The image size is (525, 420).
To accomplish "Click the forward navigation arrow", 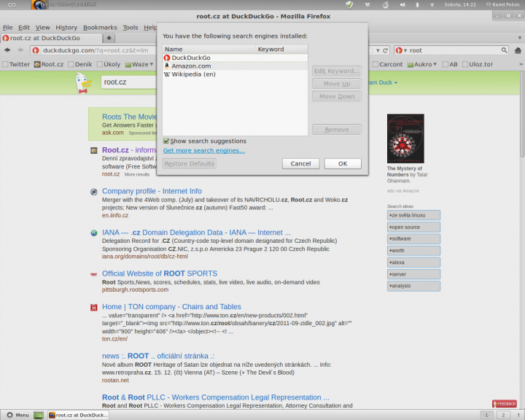I will pyautogui.click(x=20, y=50).
